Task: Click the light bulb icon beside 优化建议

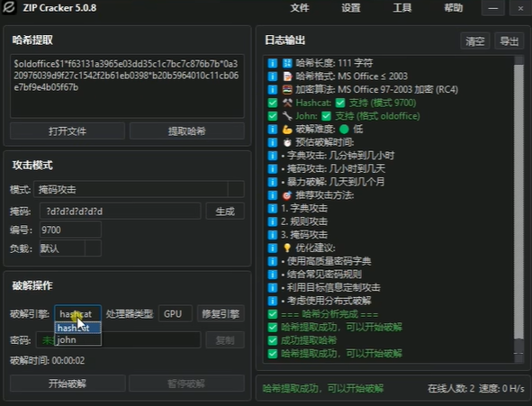Action: pyautogui.click(x=287, y=248)
